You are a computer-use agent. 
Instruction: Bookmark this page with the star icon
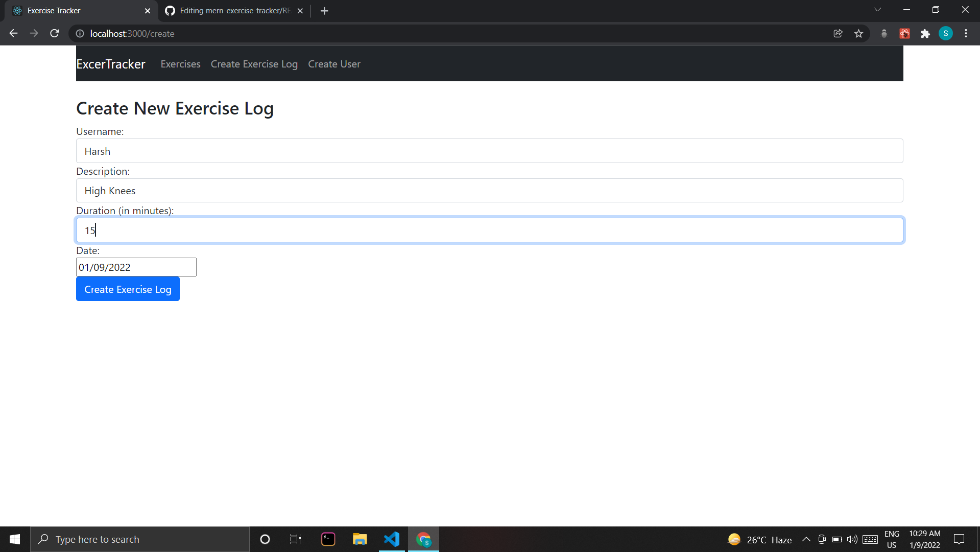point(859,33)
